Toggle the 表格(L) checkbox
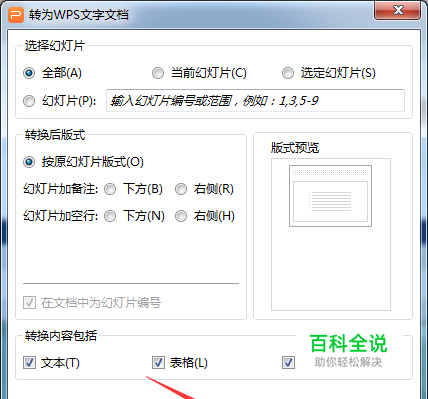This screenshot has width=428, height=399. click(x=158, y=363)
